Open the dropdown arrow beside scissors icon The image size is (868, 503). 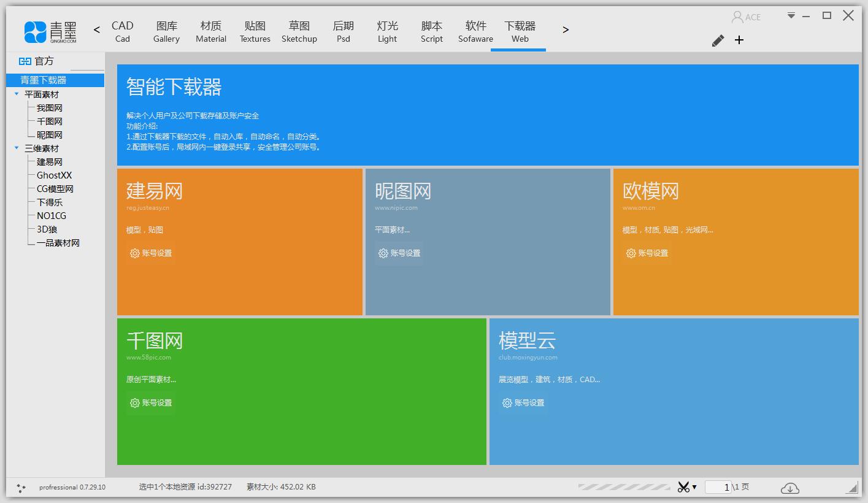click(x=694, y=487)
